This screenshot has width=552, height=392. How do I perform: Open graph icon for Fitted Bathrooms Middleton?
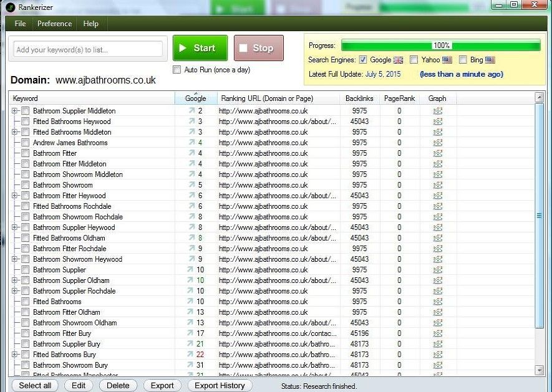(x=438, y=132)
